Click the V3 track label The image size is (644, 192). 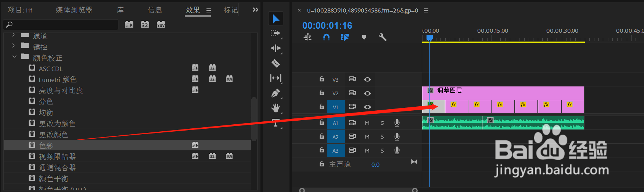[x=335, y=79]
